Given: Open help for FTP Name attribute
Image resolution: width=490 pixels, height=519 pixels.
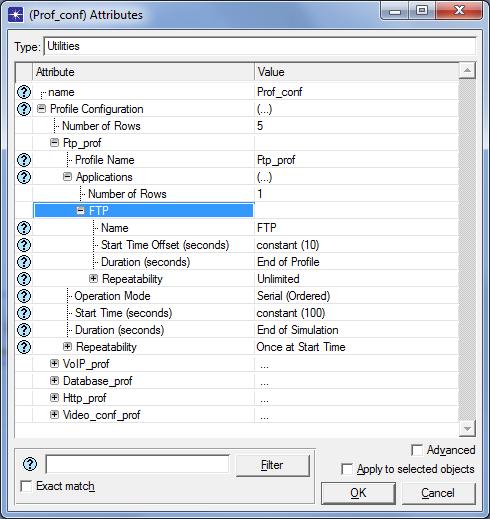Looking at the screenshot, I should pos(24,228).
